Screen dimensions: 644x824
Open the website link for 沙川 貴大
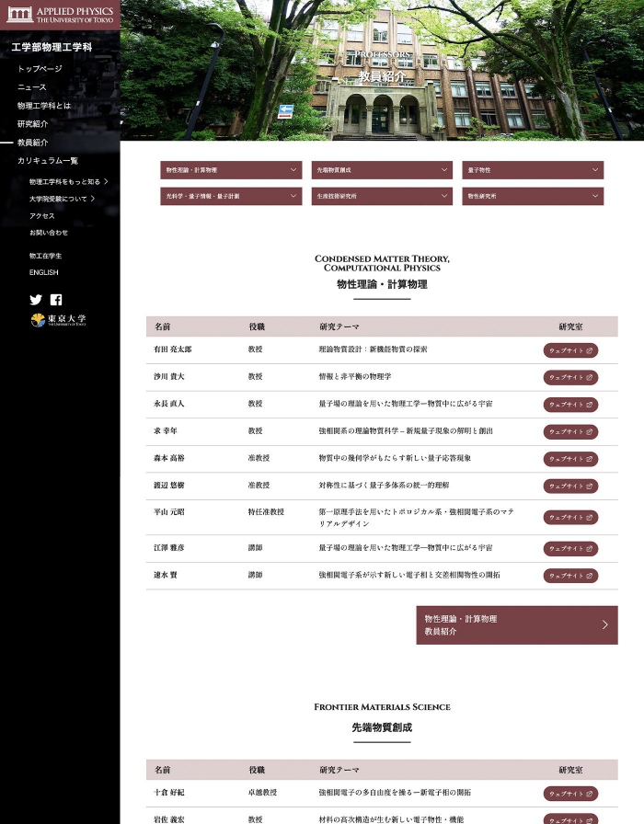[570, 377]
